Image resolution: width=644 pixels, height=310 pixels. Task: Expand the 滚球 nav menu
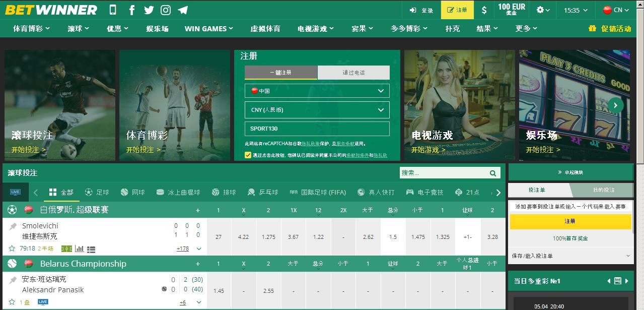(x=79, y=29)
